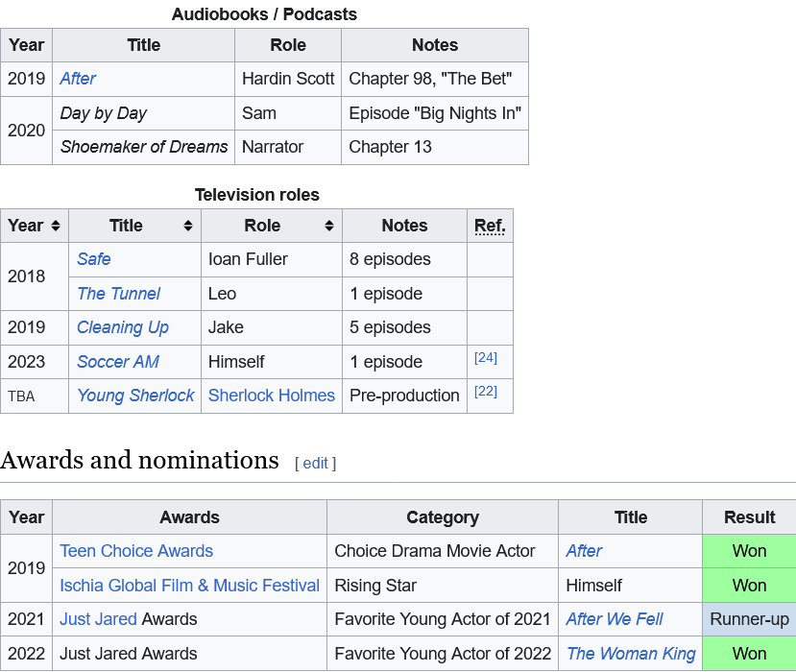The image size is (796, 672).
Task: Open the After audiobook link
Action: pos(78,79)
